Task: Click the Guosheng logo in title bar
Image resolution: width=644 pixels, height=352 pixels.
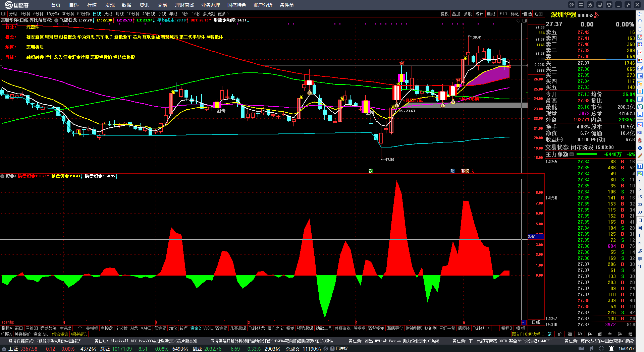Action: 16,5
